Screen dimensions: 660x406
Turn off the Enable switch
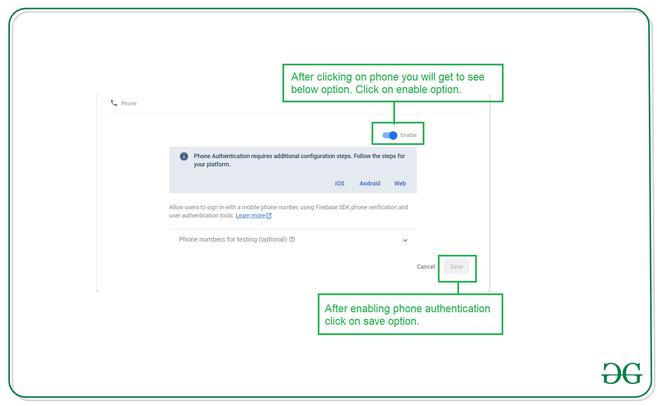point(390,135)
